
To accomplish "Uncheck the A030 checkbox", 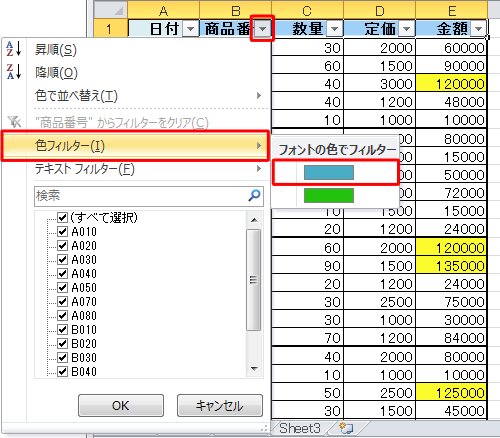I will [x=62, y=259].
